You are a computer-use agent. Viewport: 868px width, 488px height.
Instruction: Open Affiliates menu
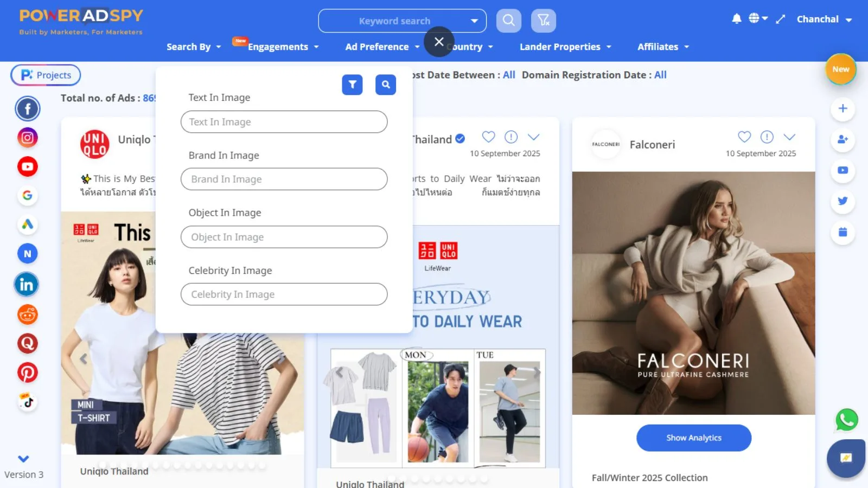[x=663, y=47]
